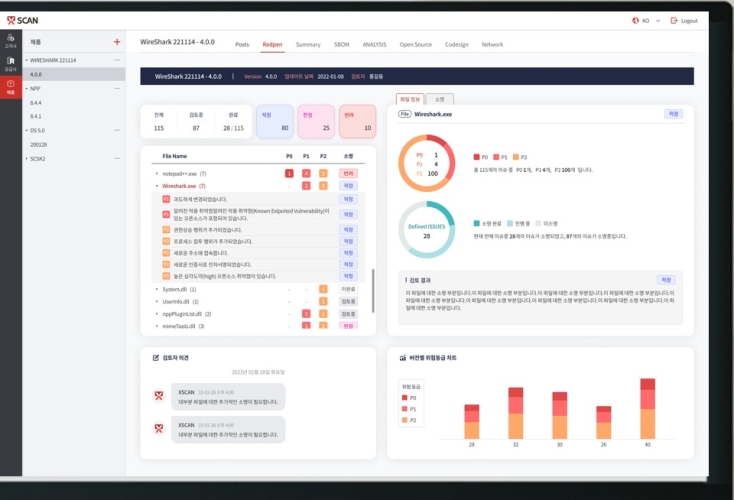The height and width of the screenshot is (500, 734).
Task: Click the red P0 count badge for notepad++.exe
Action: click(x=289, y=174)
